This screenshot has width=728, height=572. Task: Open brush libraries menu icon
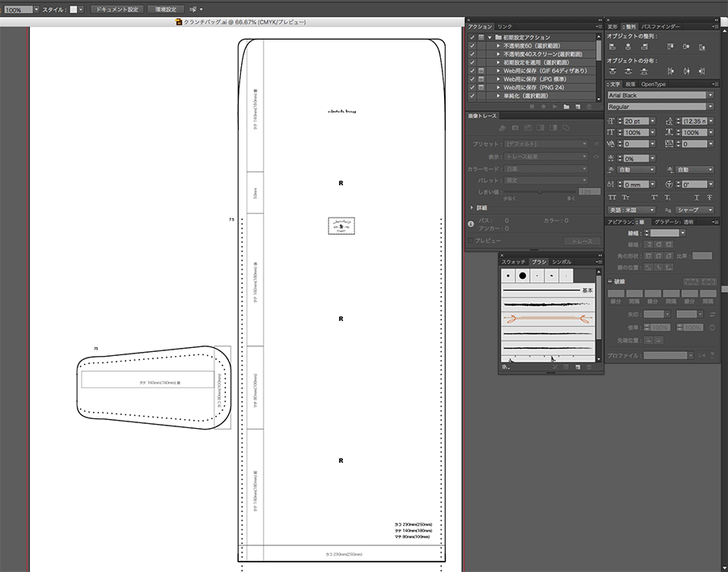(x=505, y=367)
